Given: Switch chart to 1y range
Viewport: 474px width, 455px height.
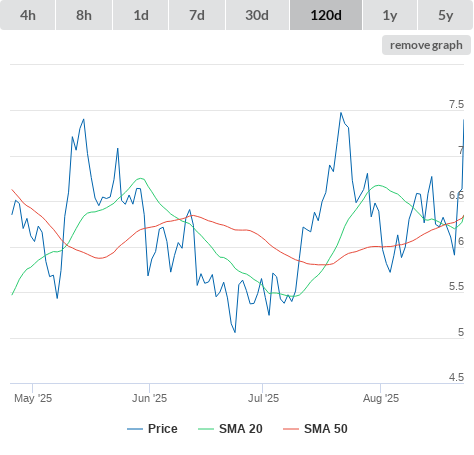Looking at the screenshot, I should click(390, 15).
